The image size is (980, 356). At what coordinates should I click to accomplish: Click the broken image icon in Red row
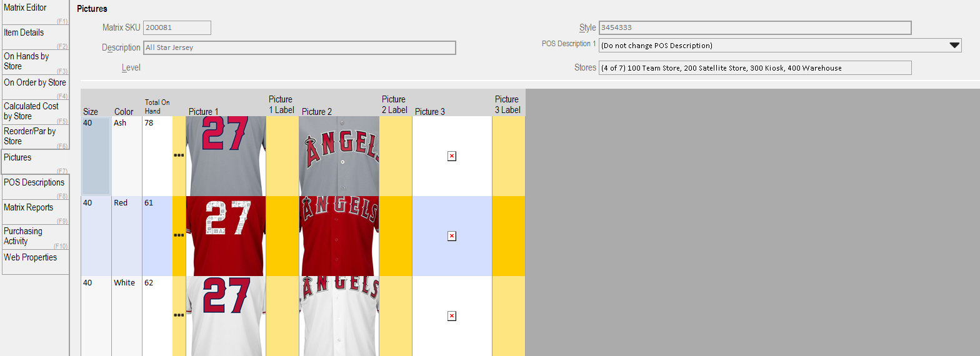[452, 236]
